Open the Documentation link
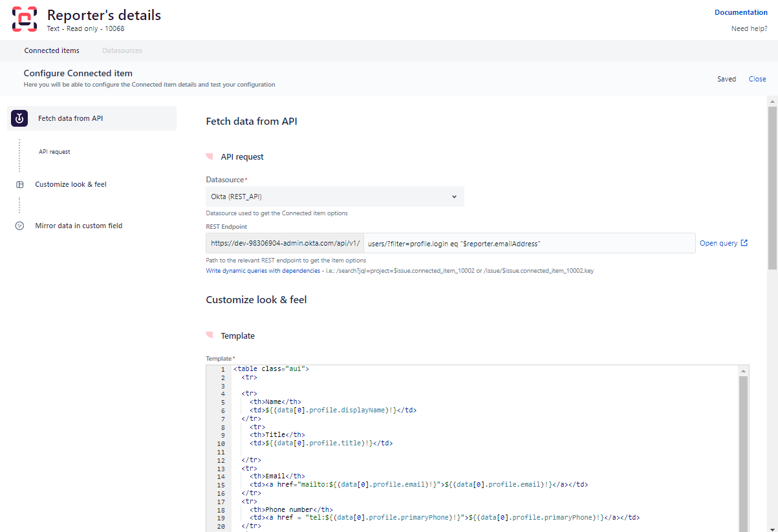 pos(740,12)
